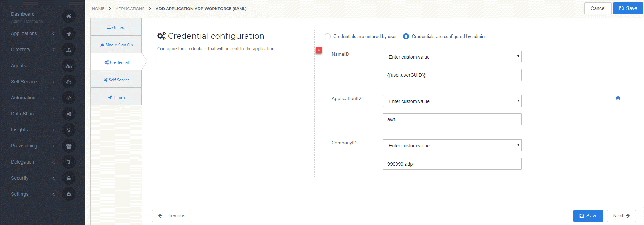The width and height of the screenshot is (644, 225).
Task: Click the Security lock icon
Action: [x=69, y=178]
